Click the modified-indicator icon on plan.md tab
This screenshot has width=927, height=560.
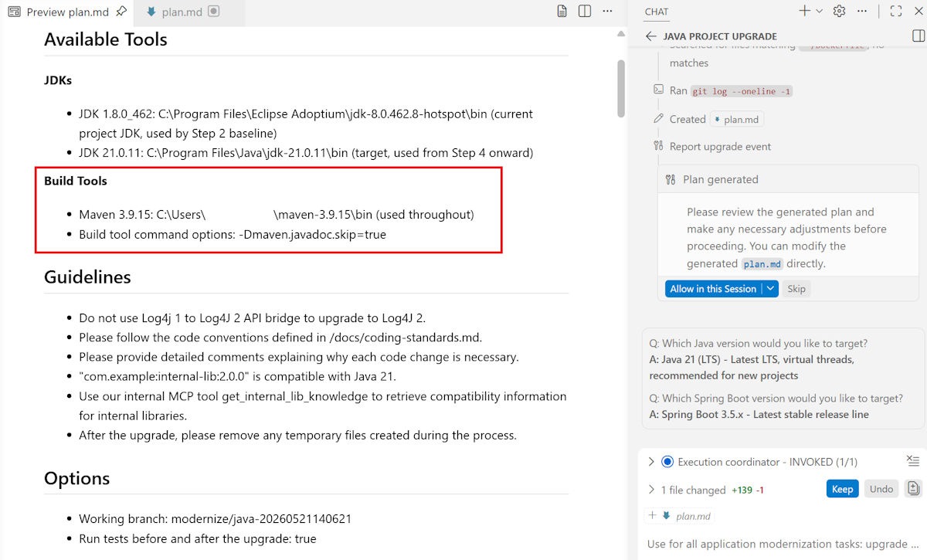[214, 12]
